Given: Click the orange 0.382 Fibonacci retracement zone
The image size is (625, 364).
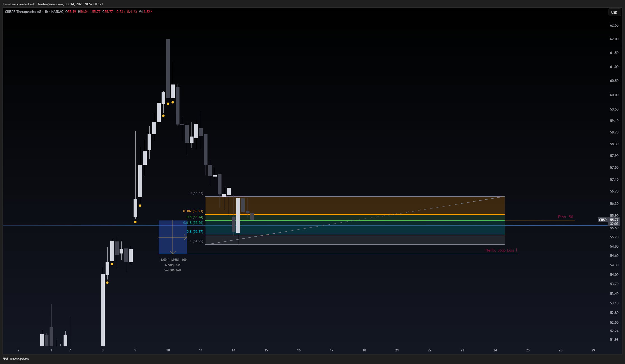Looking at the screenshot, I should [x=355, y=206].
